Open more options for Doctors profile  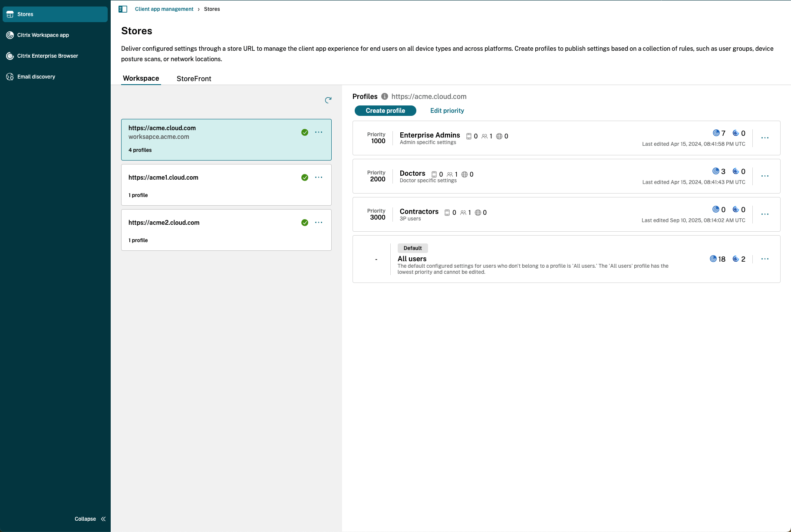(765, 176)
